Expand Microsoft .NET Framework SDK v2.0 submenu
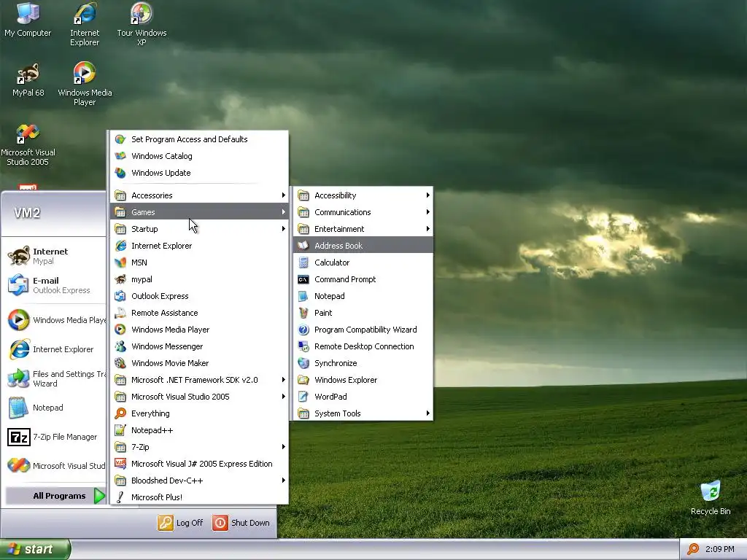This screenshot has width=747, height=560. (199, 380)
